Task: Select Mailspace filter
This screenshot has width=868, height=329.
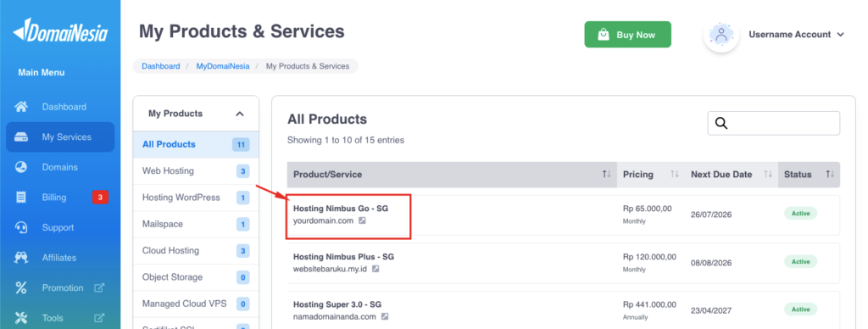Action: 196,225
